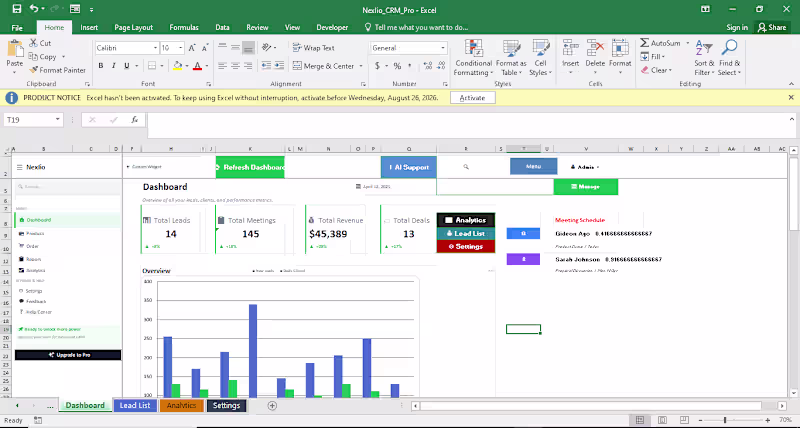Toggle Merge & Center
Screen dimensions: 800x428
coord(323,66)
